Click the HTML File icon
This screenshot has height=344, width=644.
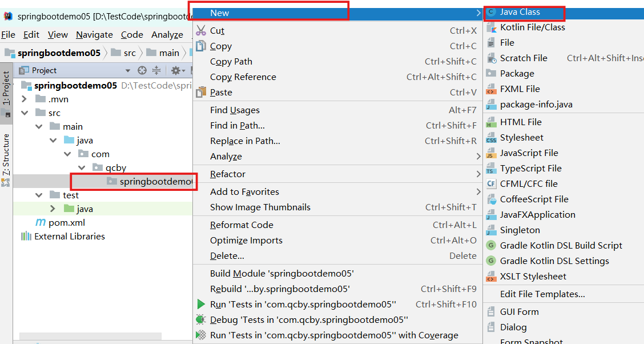point(491,122)
